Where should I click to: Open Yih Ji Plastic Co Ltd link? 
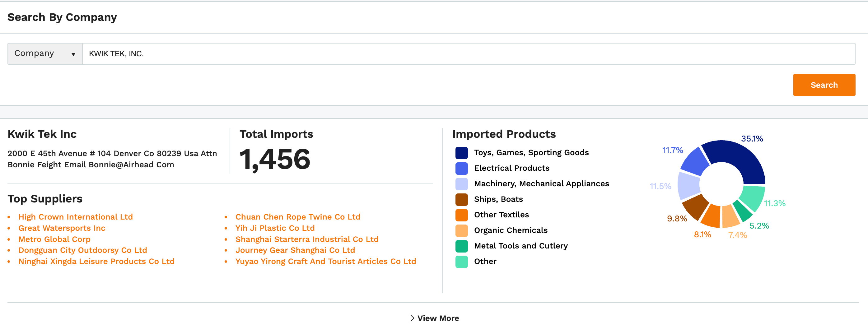pos(275,228)
